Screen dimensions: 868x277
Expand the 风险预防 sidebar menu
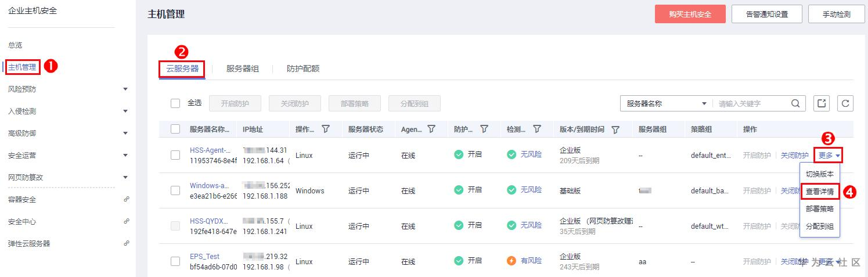tap(125, 89)
